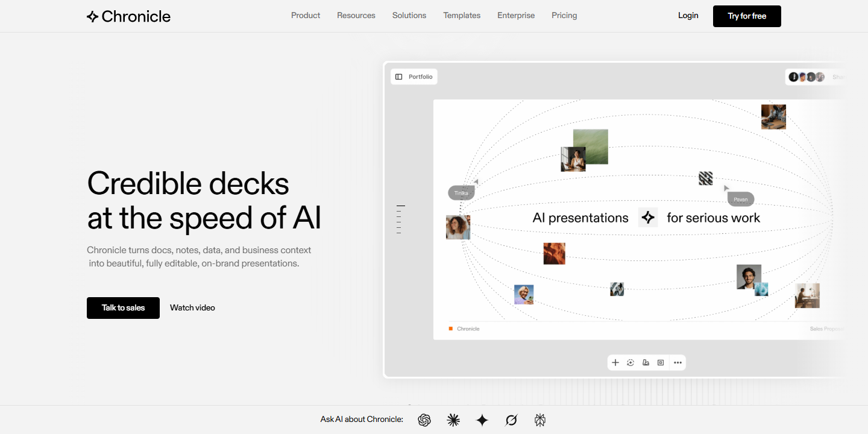The width and height of the screenshot is (868, 434).
Task: Click the AI regenerate icon in slide toolbar
Action: tap(631, 362)
